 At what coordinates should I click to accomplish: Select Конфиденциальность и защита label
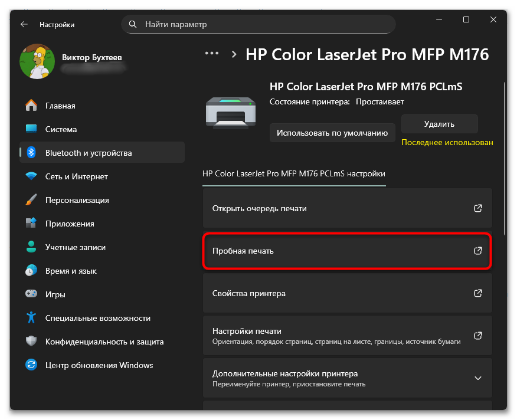(x=104, y=342)
